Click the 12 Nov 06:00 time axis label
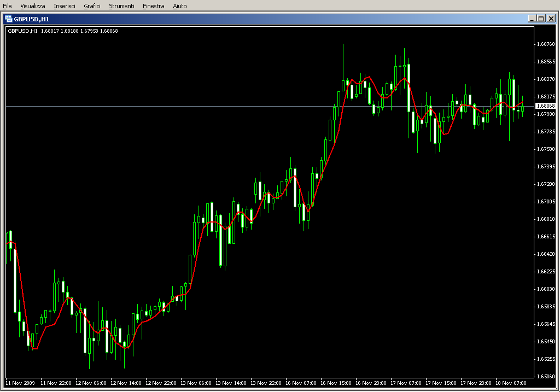The image size is (560, 392). (91, 383)
